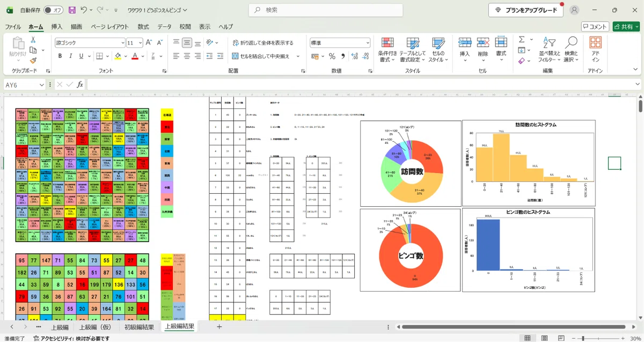Open the データ ribbon tab
This screenshot has width=644, height=342.
[164, 26]
